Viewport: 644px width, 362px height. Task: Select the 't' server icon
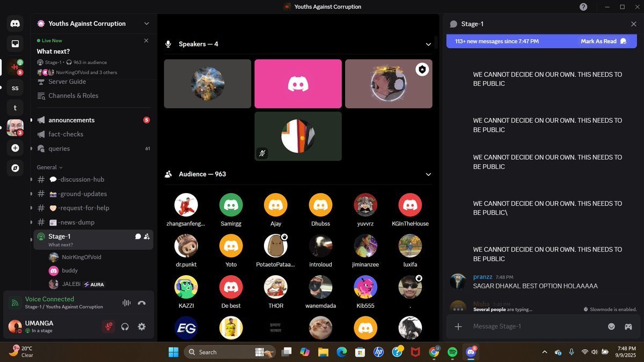point(15,107)
